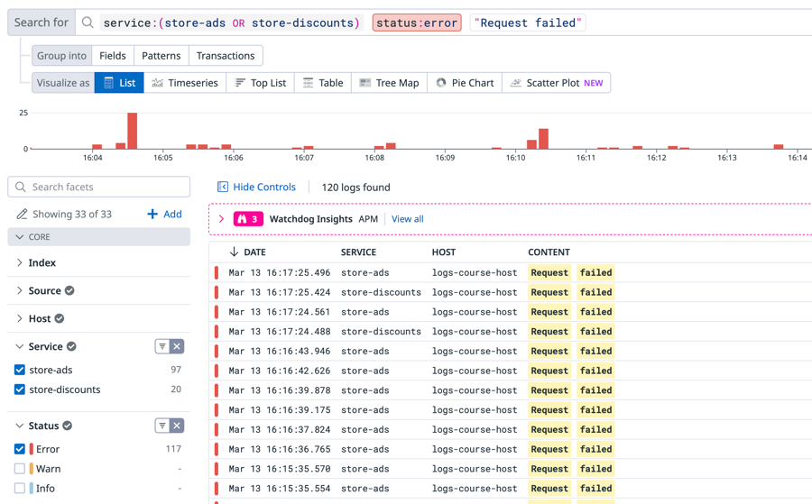Visualize as Tree Map
Image resolution: width=812 pixels, height=504 pixels.
389,83
